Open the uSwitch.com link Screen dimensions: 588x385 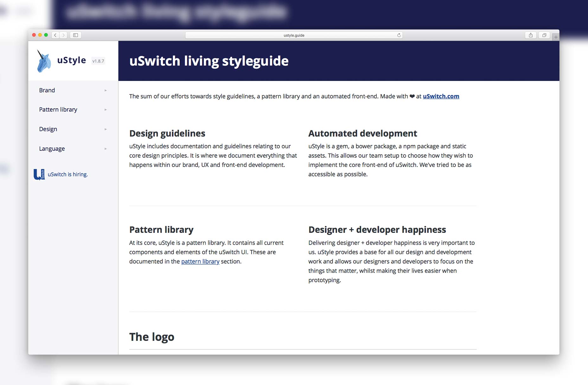pyautogui.click(x=440, y=96)
